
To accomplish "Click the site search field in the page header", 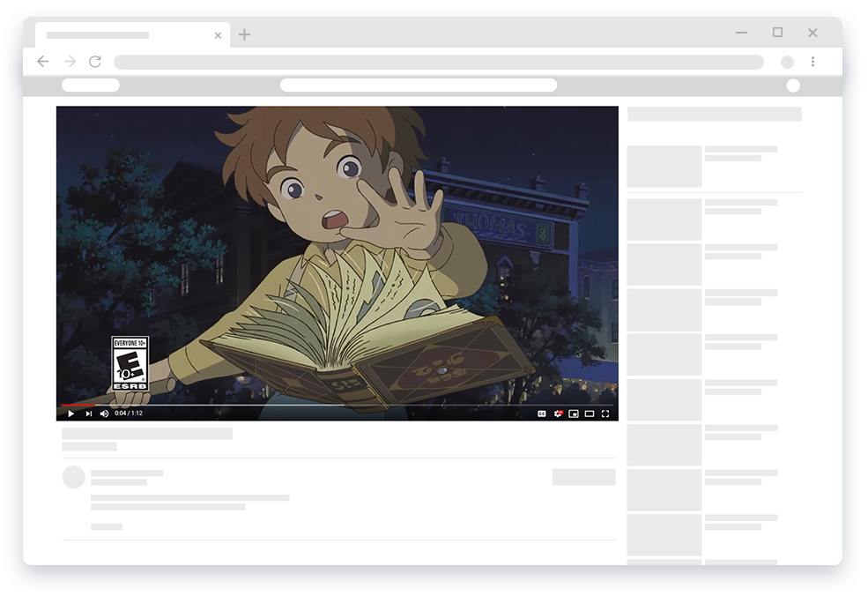I will pyautogui.click(x=419, y=85).
